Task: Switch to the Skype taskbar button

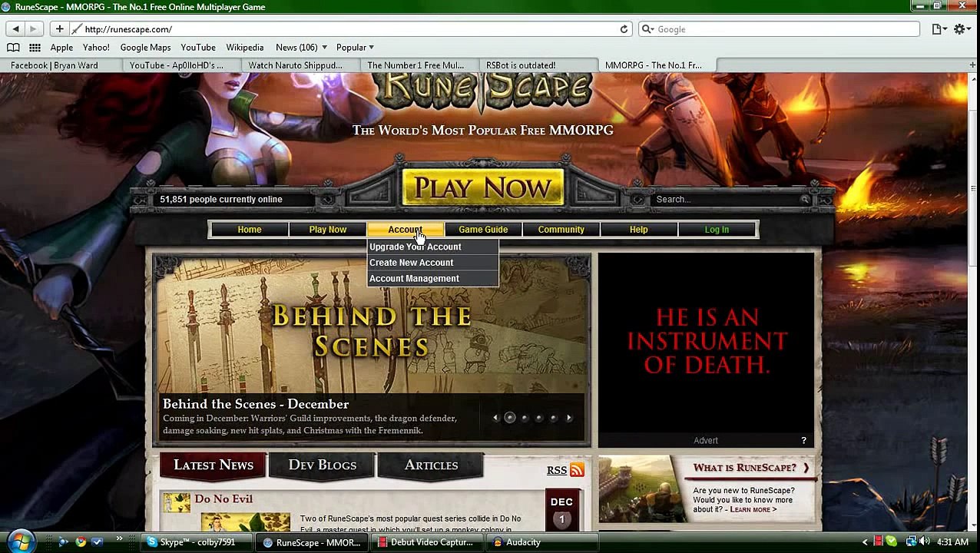Action: pos(197,542)
